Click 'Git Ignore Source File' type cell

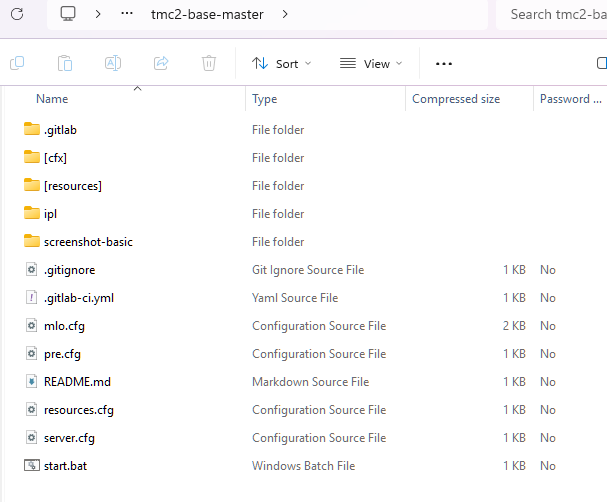pos(308,270)
